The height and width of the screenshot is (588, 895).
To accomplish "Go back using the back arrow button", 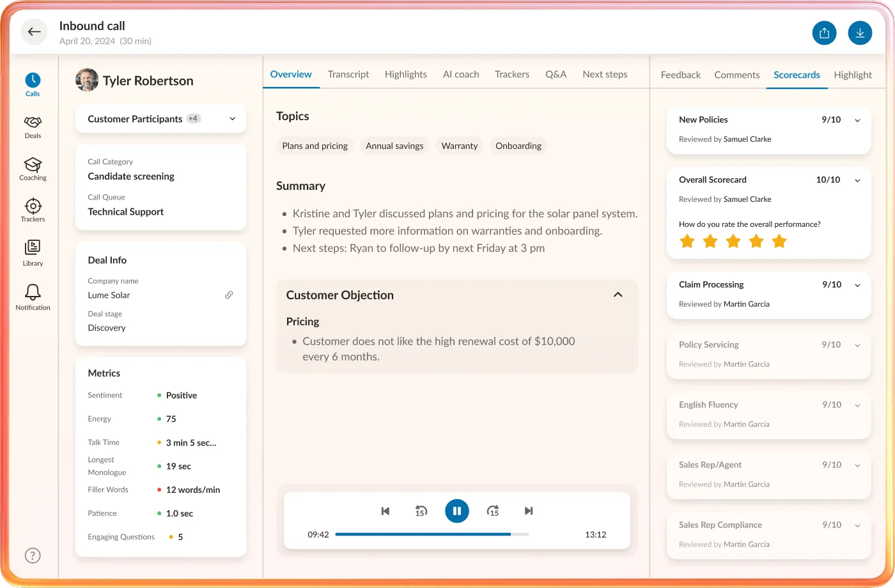I will 33,31.
